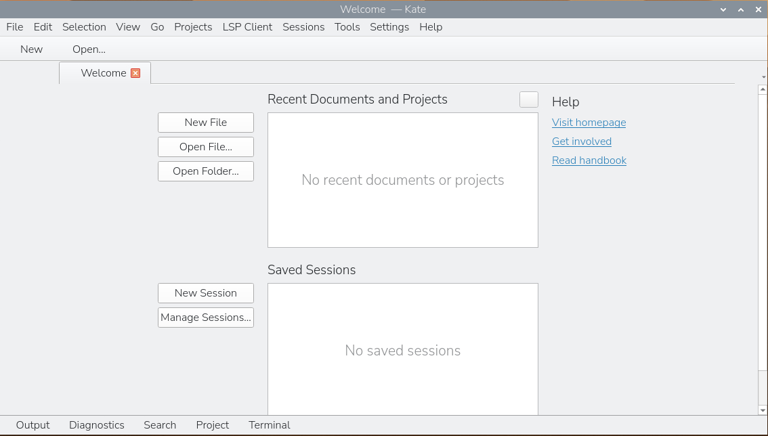
Task: Expand the Sessions menu
Action: click(x=303, y=27)
